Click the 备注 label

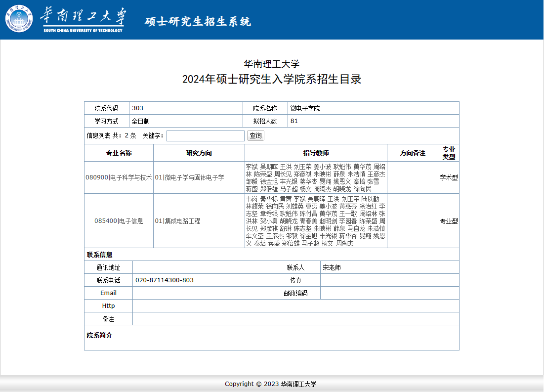coord(108,319)
